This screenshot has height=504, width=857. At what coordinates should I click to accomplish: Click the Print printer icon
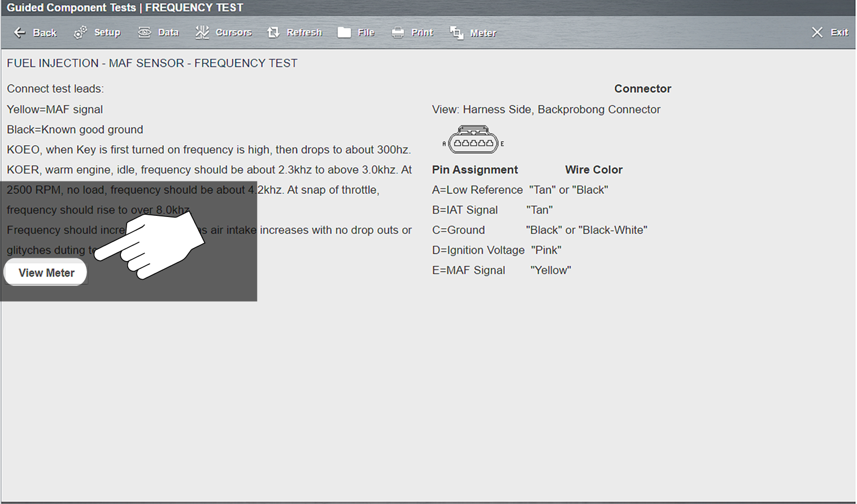(x=398, y=33)
